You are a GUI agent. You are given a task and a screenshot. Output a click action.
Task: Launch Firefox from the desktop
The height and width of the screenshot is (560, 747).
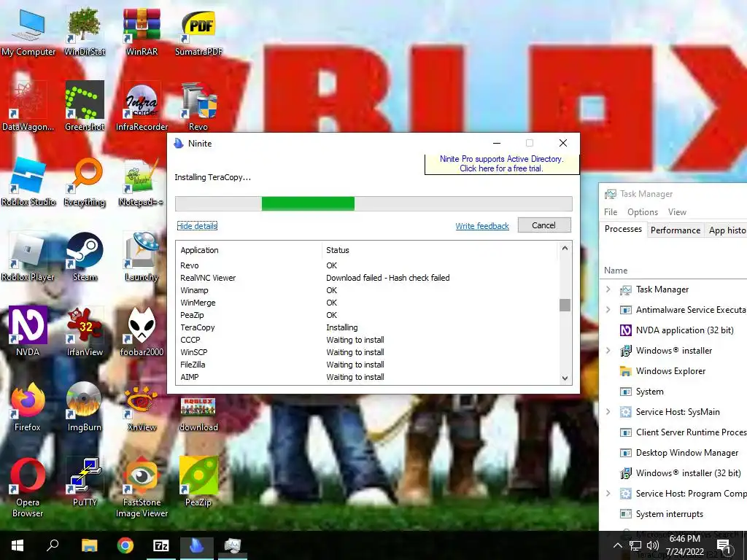coord(28,407)
